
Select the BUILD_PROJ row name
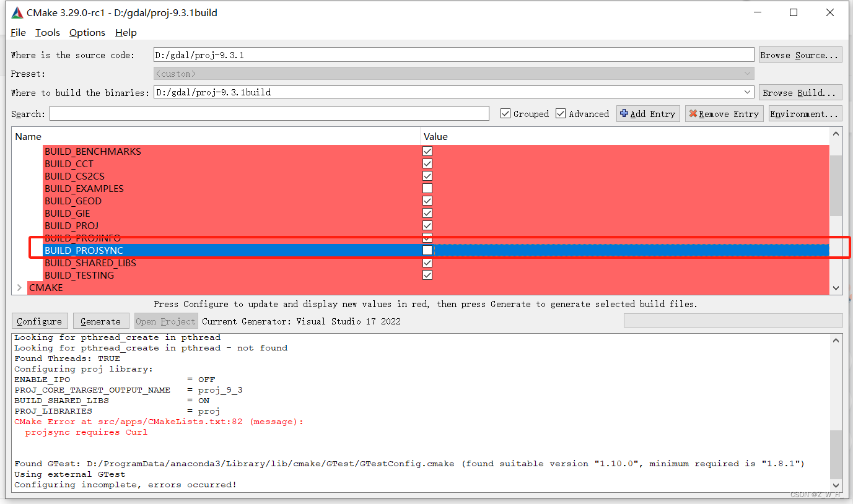tap(71, 225)
